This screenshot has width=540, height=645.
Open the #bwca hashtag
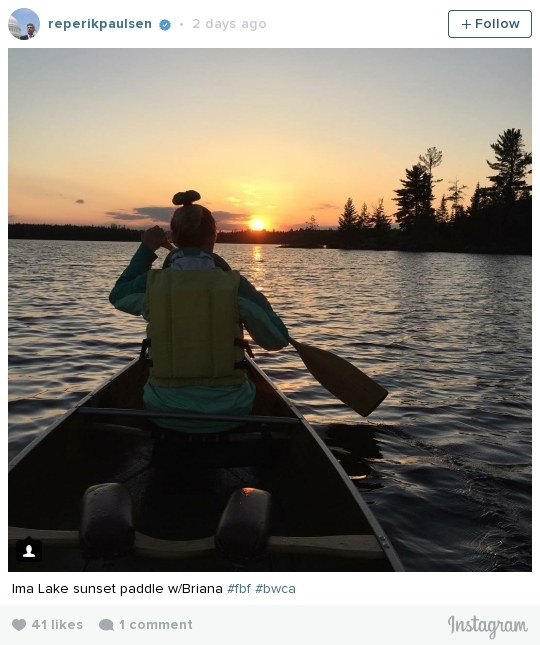[x=275, y=589]
